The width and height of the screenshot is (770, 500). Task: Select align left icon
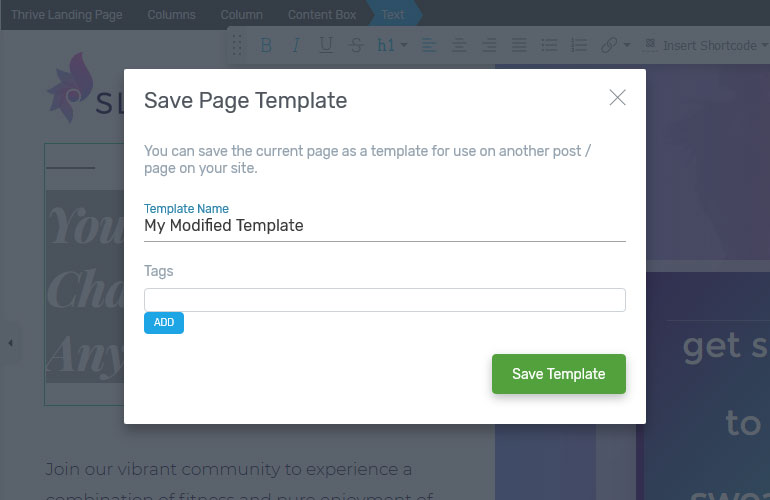click(x=429, y=45)
